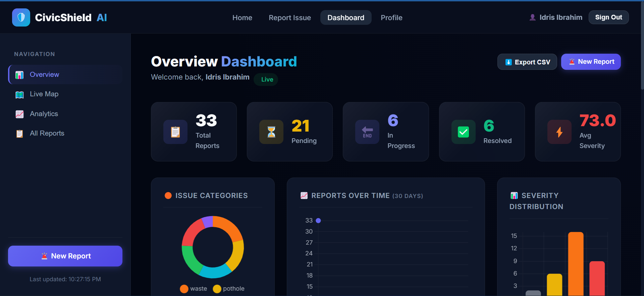Viewport: 644px width, 296px height.
Task: Click the Resolved green checkmark icon
Action: [464, 132]
